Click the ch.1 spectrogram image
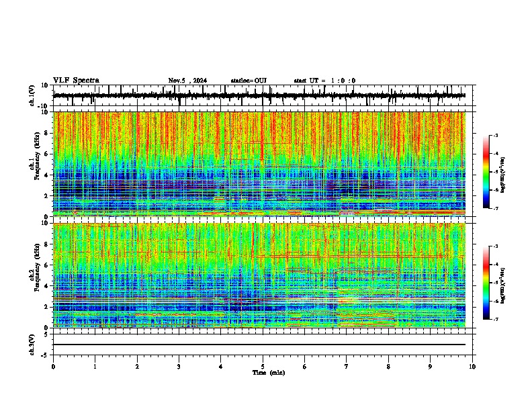The height and width of the screenshot is (411, 532). point(259,164)
